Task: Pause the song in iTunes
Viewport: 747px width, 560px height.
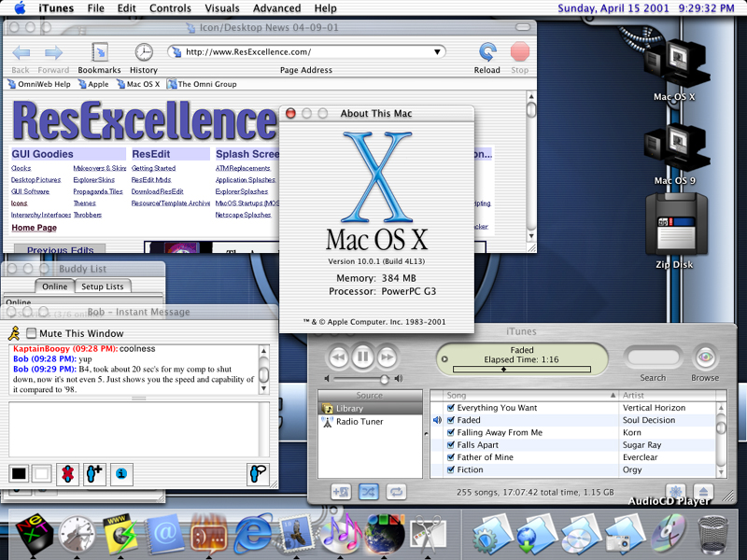Action: coord(363,357)
